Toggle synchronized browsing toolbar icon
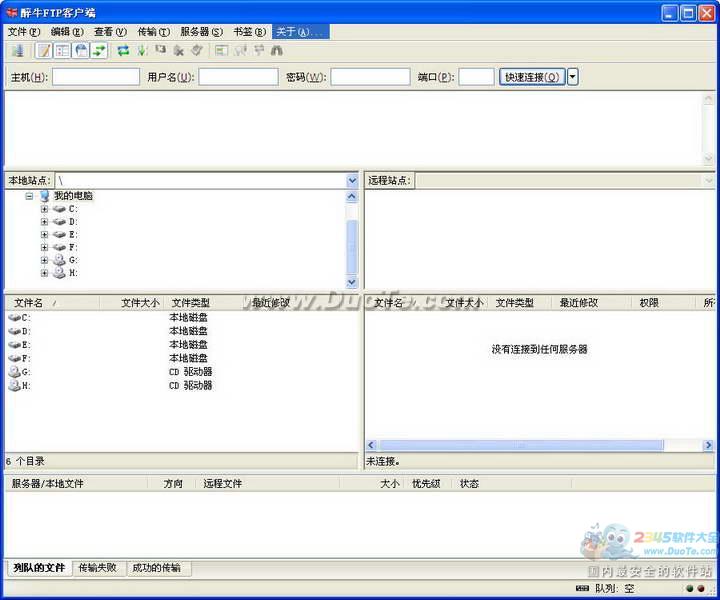720x600 pixels. (x=259, y=50)
